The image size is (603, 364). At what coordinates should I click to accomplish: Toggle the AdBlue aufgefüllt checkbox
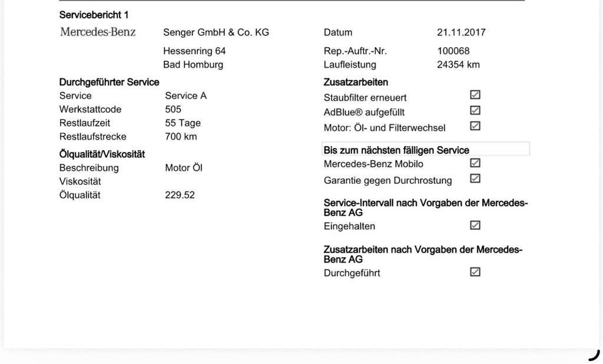click(475, 110)
